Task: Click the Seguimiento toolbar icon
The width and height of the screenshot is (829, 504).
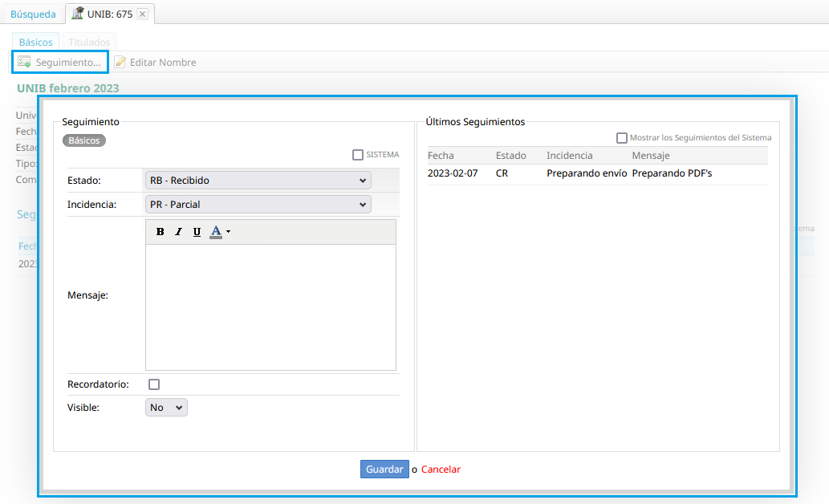Action: coord(24,62)
